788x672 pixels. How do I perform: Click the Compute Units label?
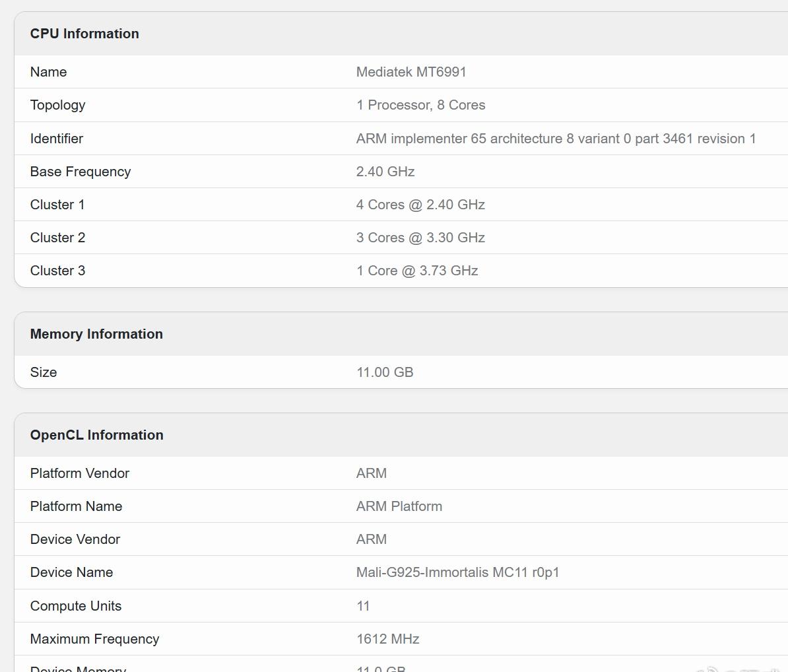coord(76,606)
